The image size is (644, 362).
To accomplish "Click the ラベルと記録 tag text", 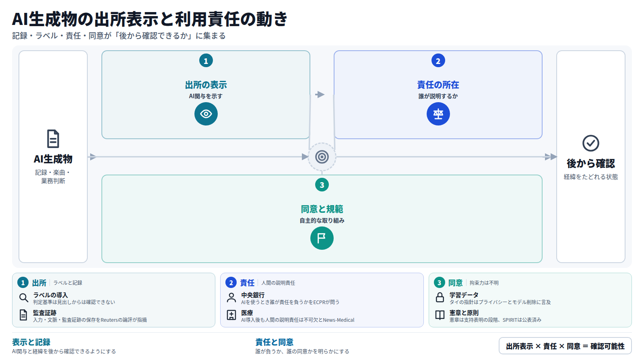I will click(x=68, y=283).
